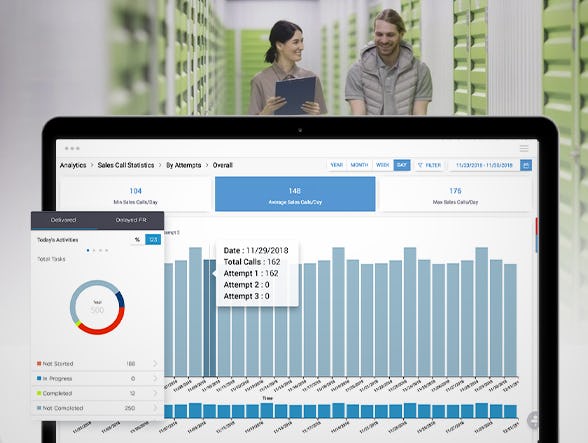Open the hamburger menu in dashboard header

click(524, 149)
